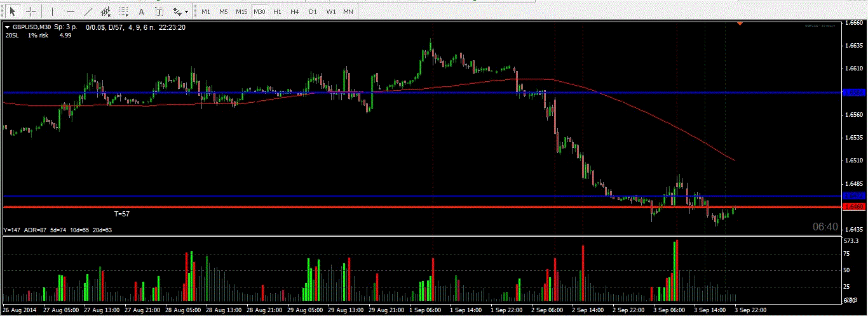
Task: Click the red 1.6460 price label
Action: (x=853, y=207)
